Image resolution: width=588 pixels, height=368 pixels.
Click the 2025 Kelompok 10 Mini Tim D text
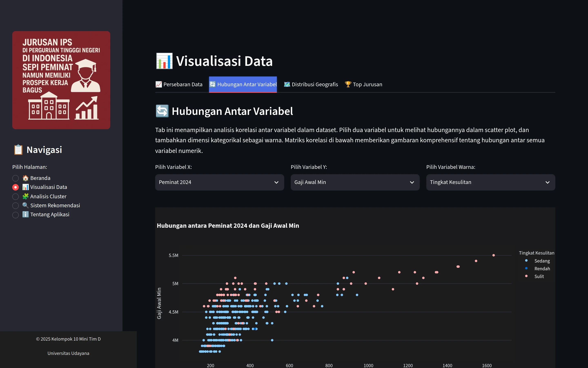tap(68, 339)
